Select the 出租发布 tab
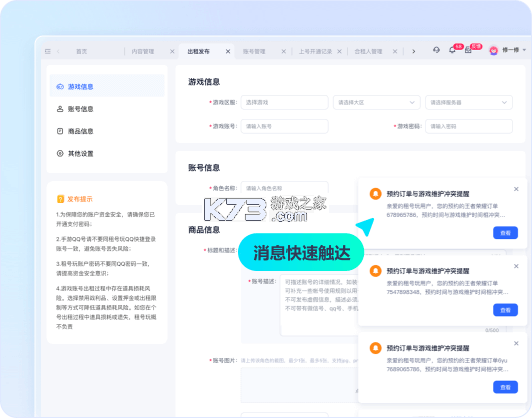This screenshot has height=418, width=532. pyautogui.click(x=198, y=51)
